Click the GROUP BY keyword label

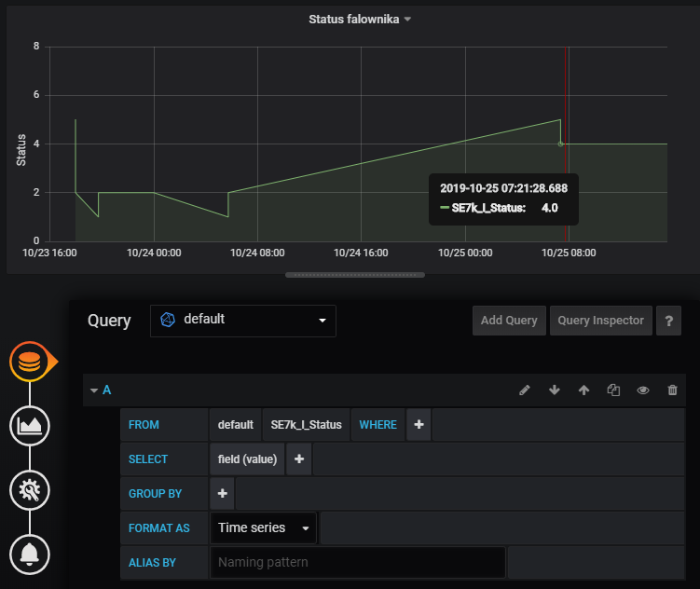coord(155,494)
